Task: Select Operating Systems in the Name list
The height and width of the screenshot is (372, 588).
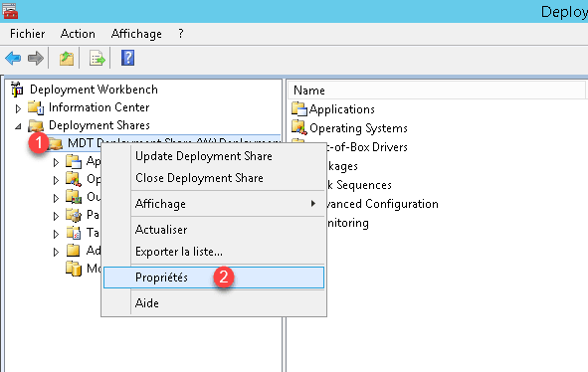Action: 358,128
